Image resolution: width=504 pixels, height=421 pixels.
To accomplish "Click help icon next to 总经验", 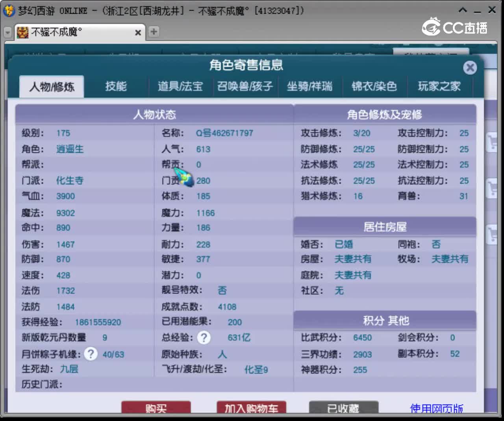I will pos(204,337).
